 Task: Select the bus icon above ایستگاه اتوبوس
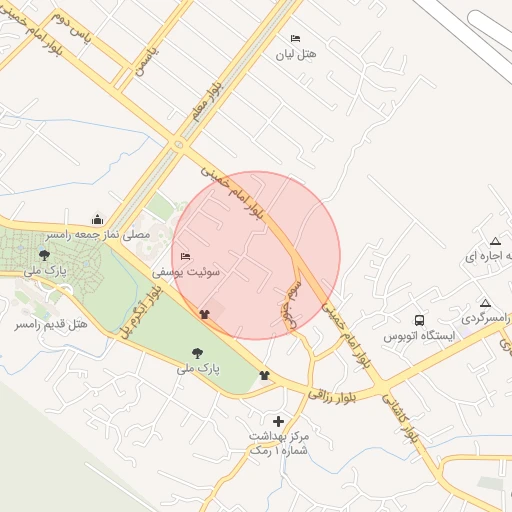tap(419, 320)
